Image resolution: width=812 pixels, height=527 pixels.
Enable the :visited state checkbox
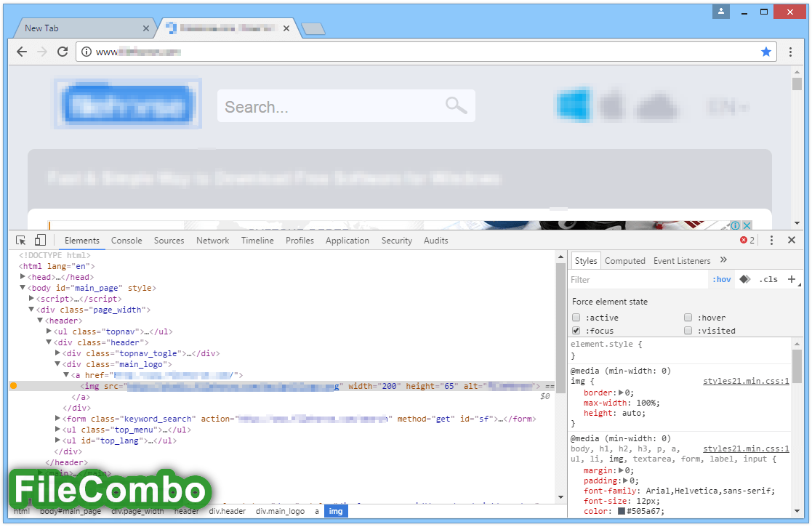coord(688,330)
